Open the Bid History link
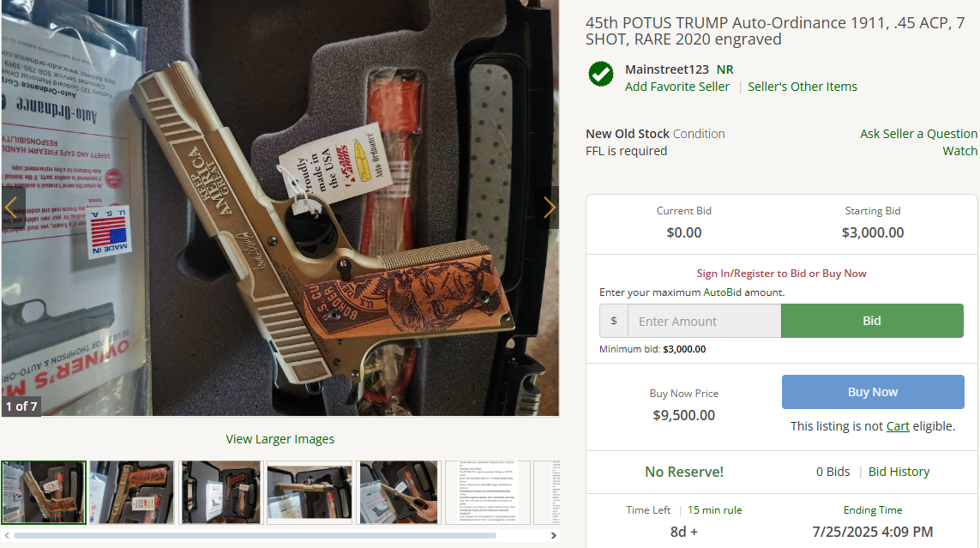This screenshot has width=980, height=548. [899, 472]
